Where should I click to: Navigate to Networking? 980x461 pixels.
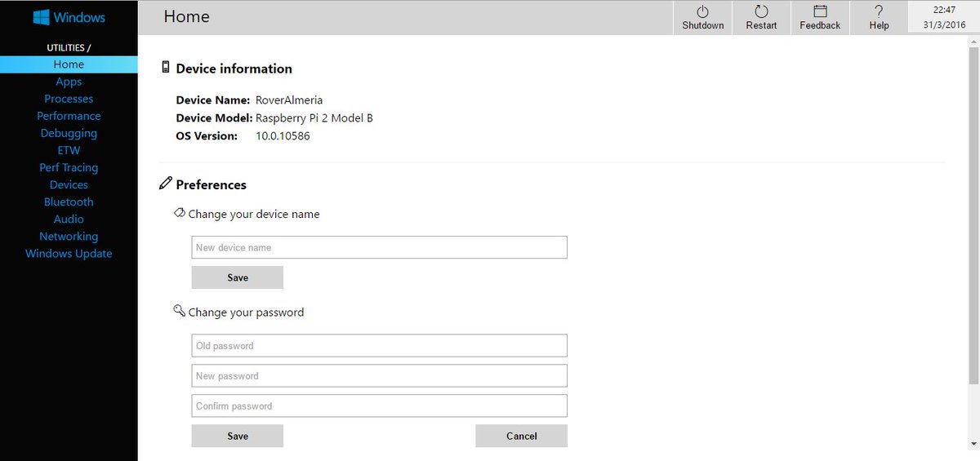point(69,236)
